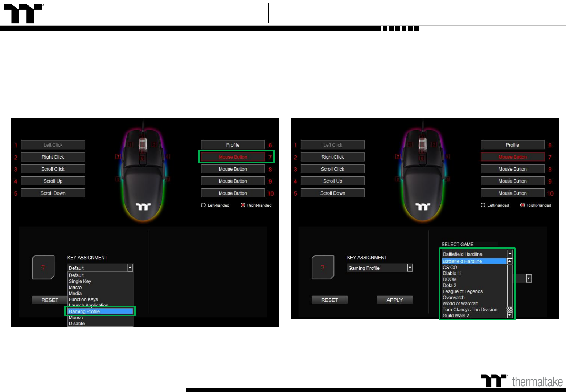Image resolution: width=566 pixels, height=392 pixels.
Task: Open the Select Game dropdown arrow
Action: (510, 254)
